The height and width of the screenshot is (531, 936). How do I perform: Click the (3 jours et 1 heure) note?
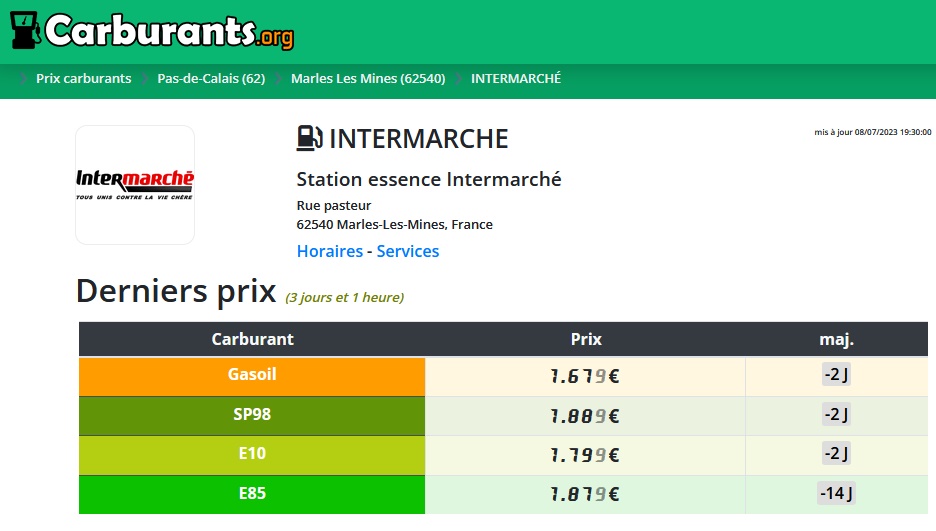coord(344,297)
